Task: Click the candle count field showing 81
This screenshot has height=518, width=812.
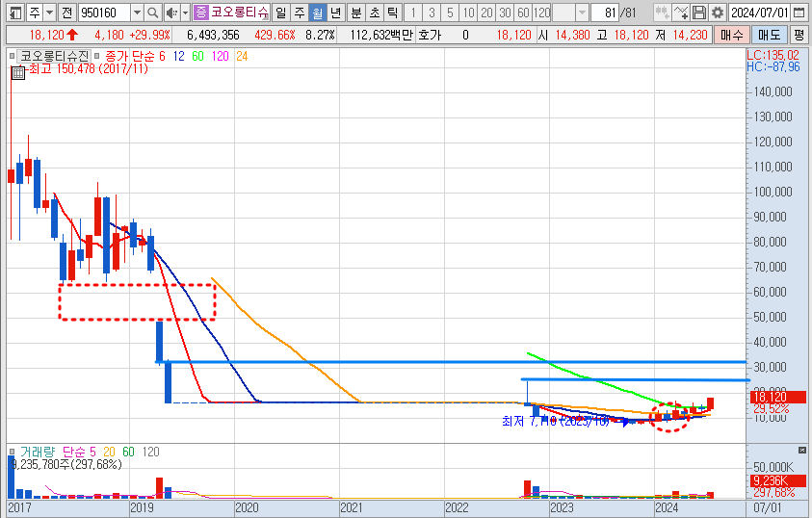Action: (604, 13)
